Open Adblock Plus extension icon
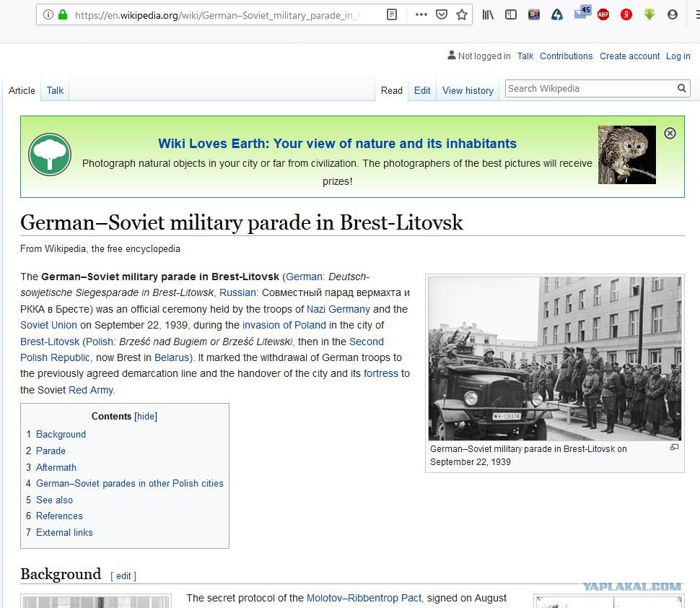700x608 pixels. click(603, 14)
